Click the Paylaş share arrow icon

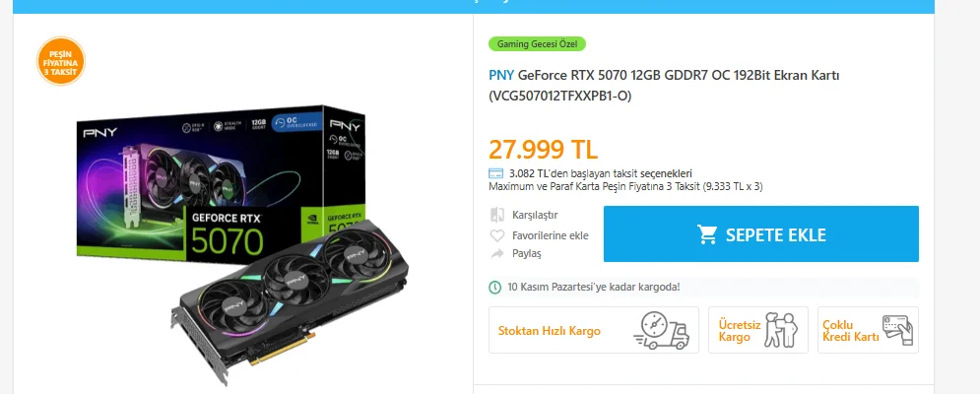point(497,253)
